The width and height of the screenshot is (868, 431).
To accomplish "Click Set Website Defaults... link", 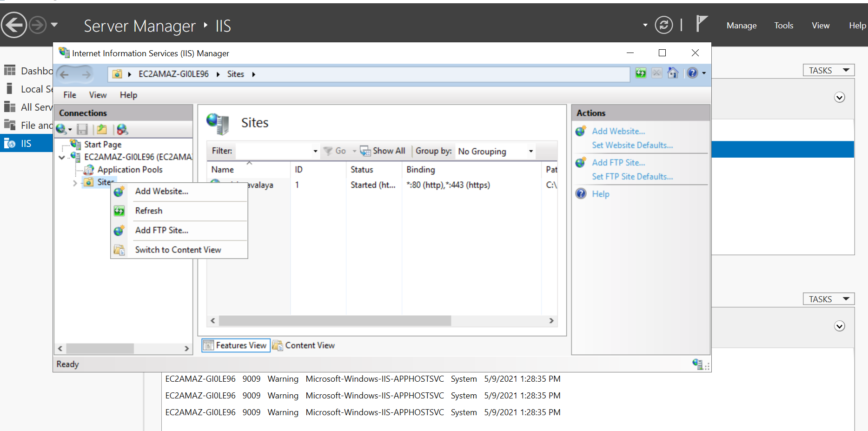I will (632, 145).
